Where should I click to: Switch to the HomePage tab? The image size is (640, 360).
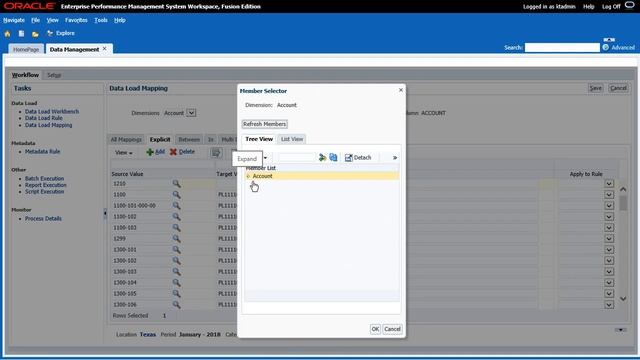[26, 49]
